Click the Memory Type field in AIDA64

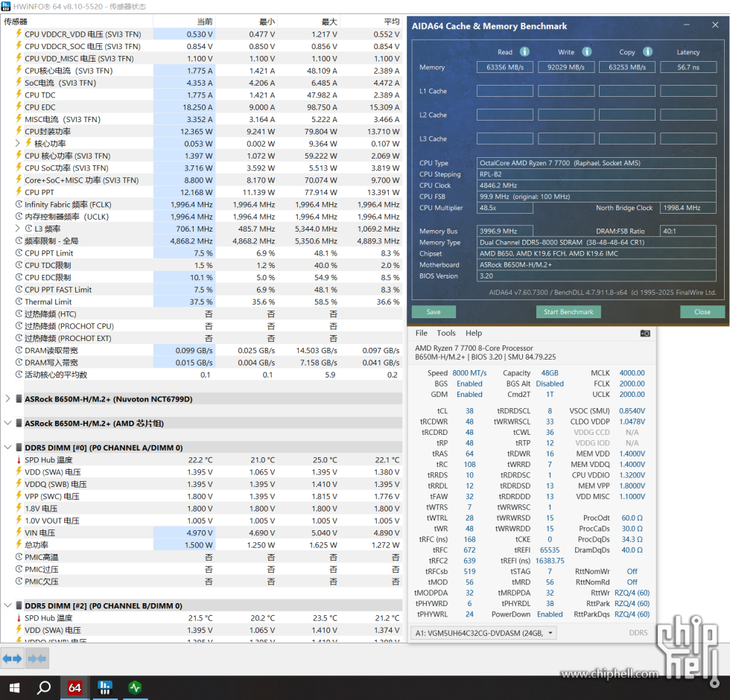(x=597, y=242)
